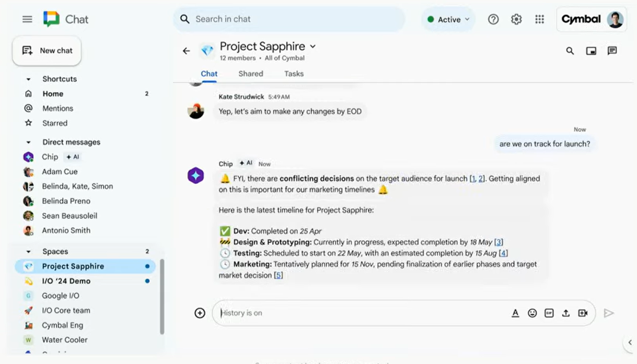Open text formatting options icon

click(515, 313)
